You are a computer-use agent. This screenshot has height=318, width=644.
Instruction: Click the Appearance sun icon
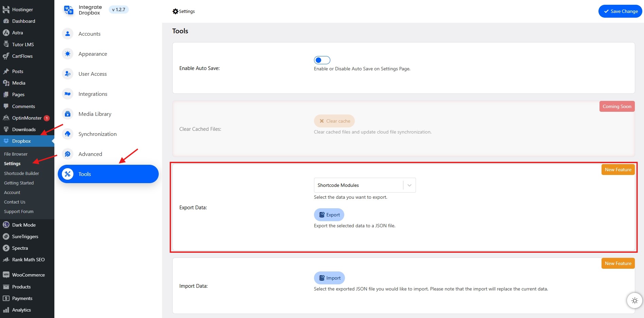[x=68, y=54]
